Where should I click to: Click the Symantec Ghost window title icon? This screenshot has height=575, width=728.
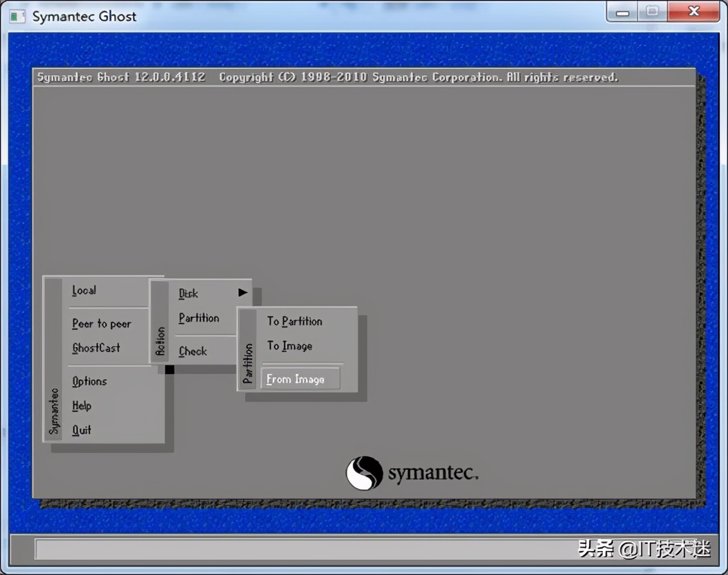[16, 16]
